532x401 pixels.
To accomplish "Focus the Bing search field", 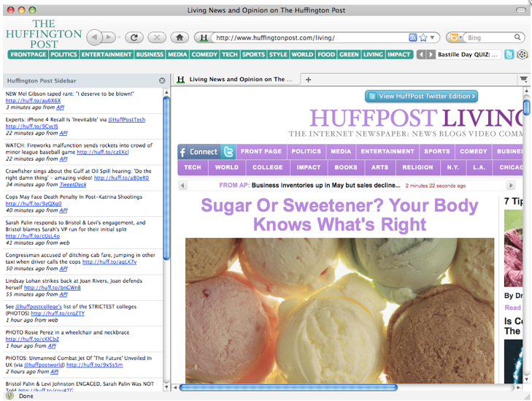I will [x=490, y=38].
